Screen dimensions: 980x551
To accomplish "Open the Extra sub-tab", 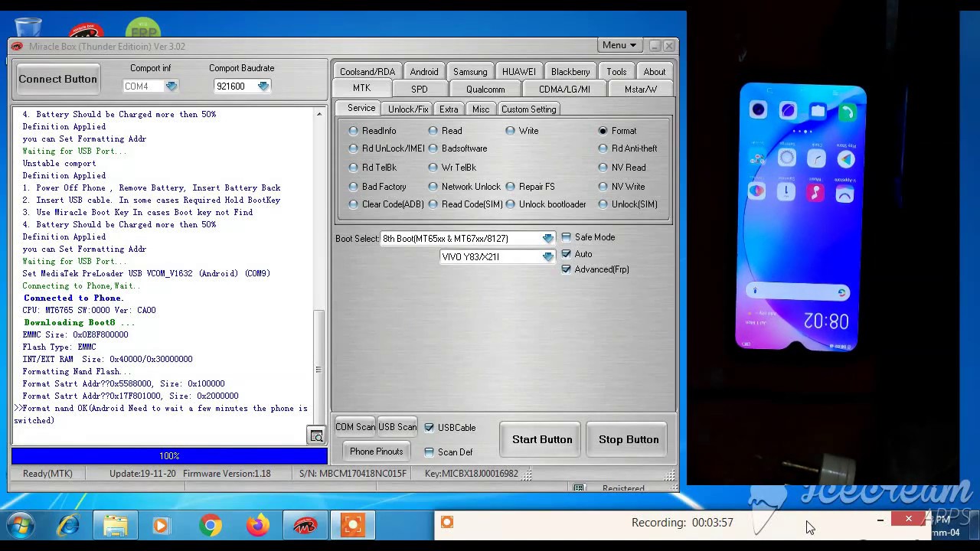I will [x=449, y=109].
